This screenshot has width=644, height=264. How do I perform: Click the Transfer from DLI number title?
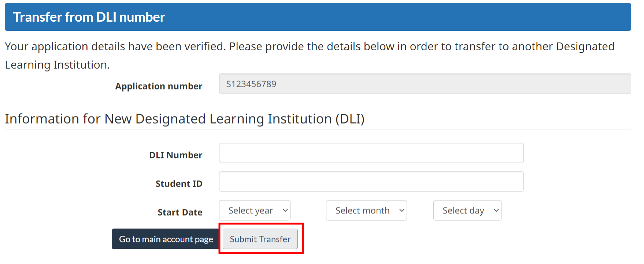point(89,17)
